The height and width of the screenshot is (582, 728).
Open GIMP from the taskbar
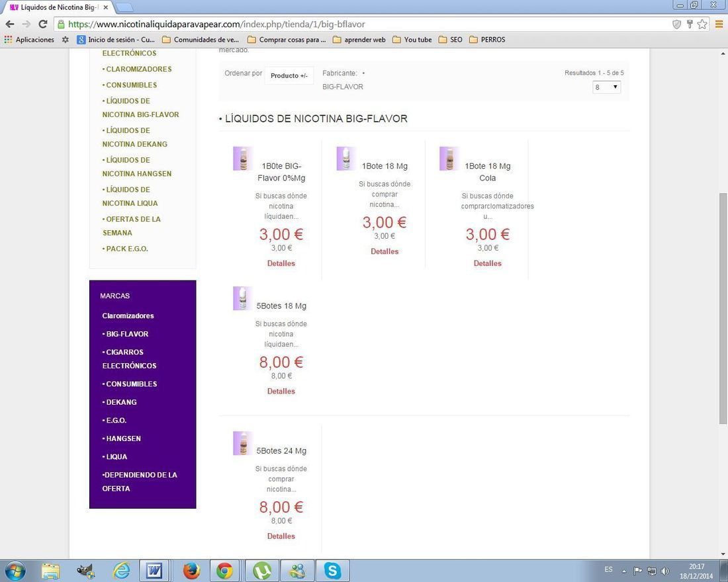point(86,571)
